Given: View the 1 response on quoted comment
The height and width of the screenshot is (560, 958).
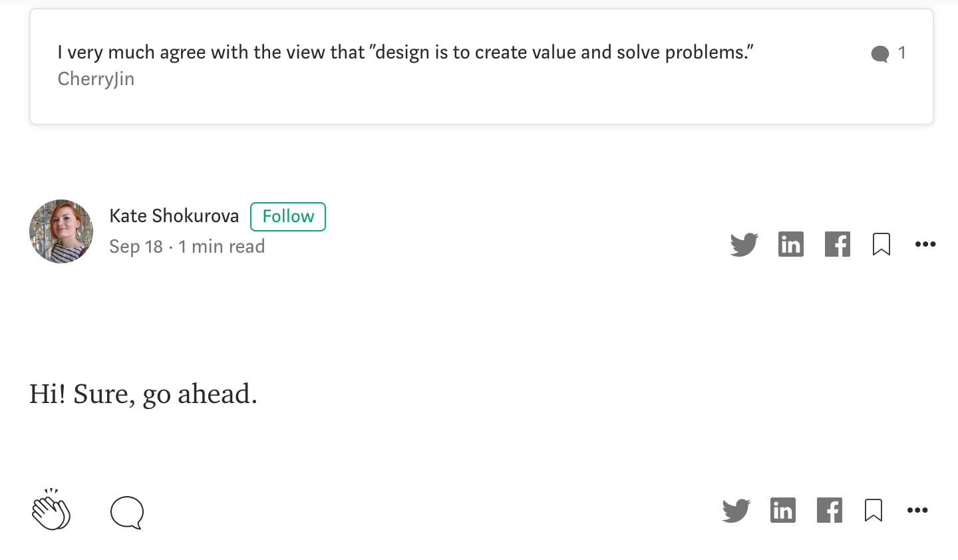Looking at the screenshot, I should point(887,53).
